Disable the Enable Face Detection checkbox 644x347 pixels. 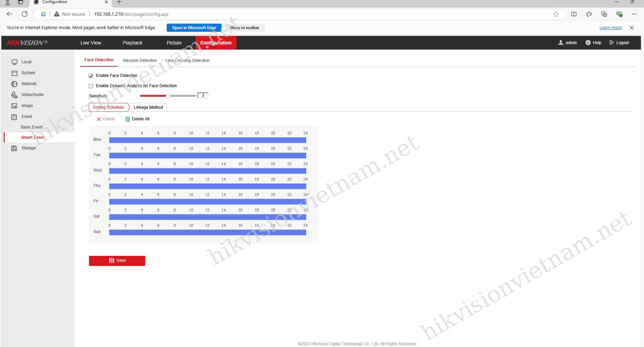tap(91, 76)
